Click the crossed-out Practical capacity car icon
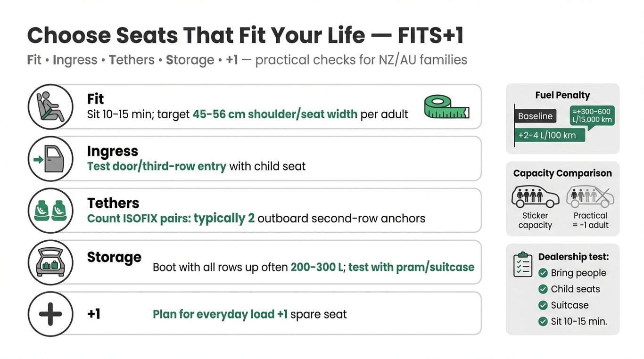Viewport: 644px width, 359px height. [x=590, y=196]
